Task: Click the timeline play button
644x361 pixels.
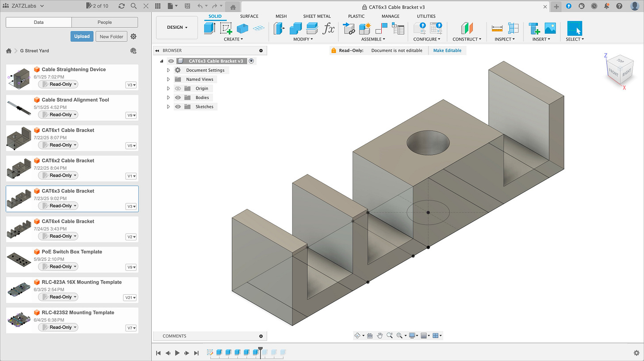Action: 177,353
